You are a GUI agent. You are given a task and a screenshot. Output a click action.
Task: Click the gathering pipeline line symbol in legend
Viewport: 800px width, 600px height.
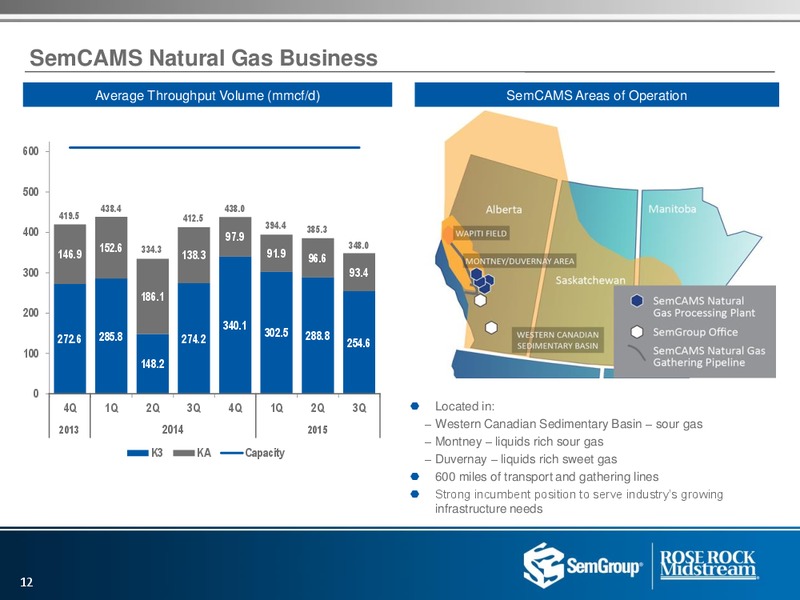click(637, 354)
